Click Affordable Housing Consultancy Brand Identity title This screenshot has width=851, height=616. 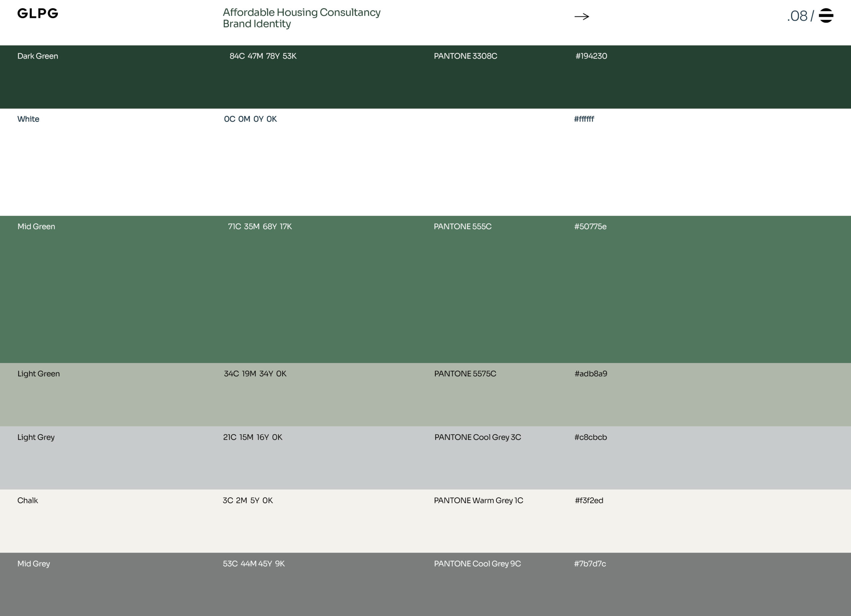[301, 18]
